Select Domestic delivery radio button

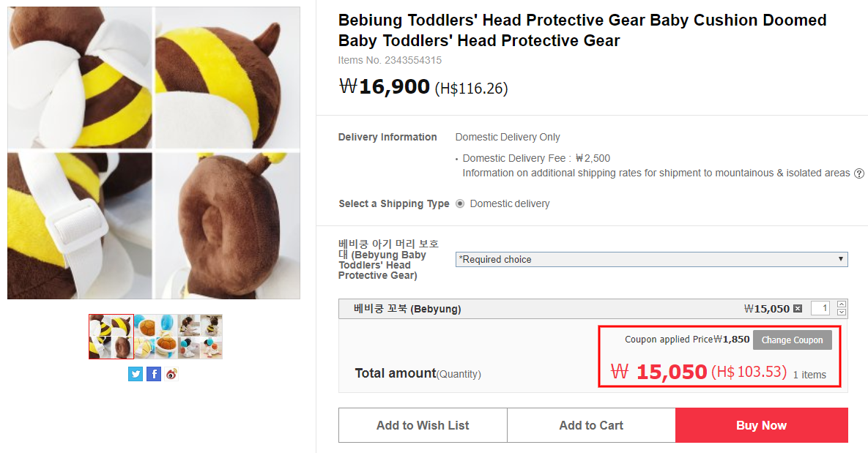coord(460,203)
